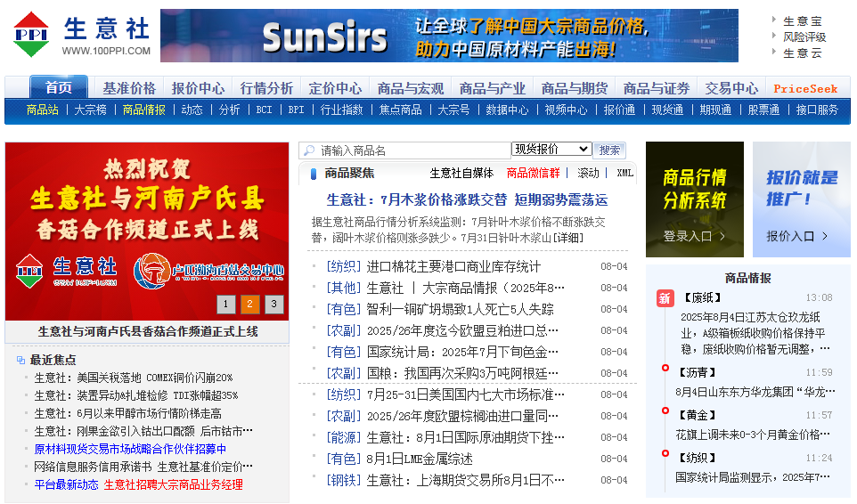The width and height of the screenshot is (857, 504).
Task: Click the [详细] link
Action: 567,238
